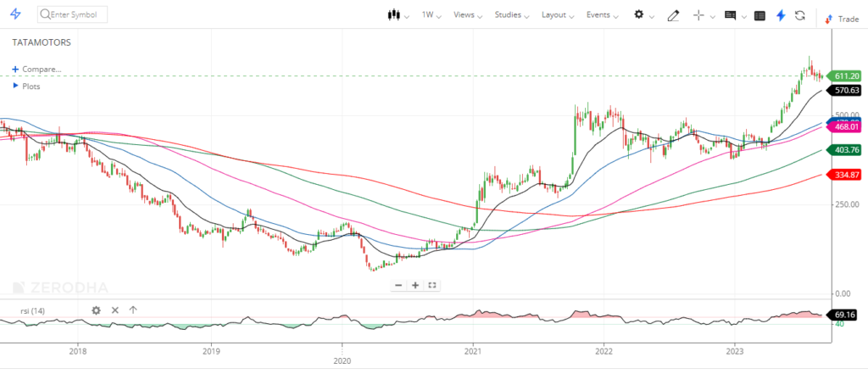Open chart settings gear in toolbar

point(639,15)
